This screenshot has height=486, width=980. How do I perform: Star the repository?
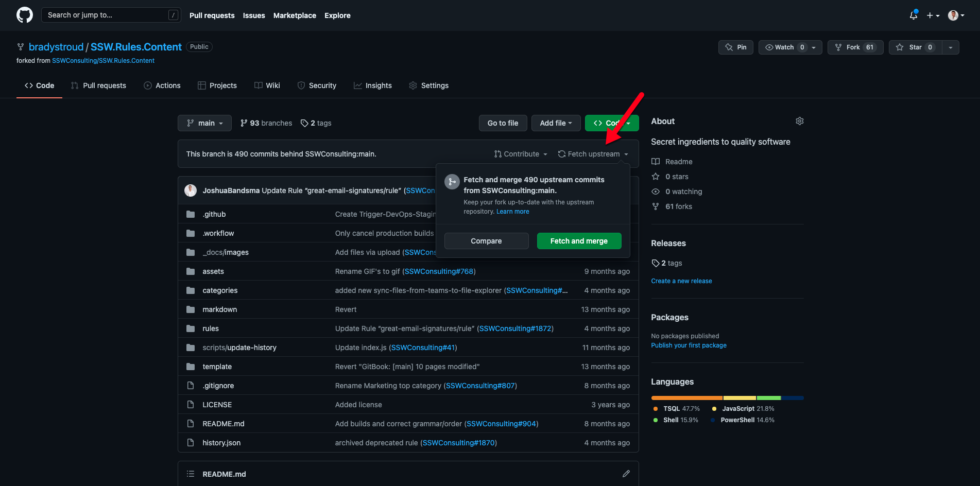click(916, 47)
